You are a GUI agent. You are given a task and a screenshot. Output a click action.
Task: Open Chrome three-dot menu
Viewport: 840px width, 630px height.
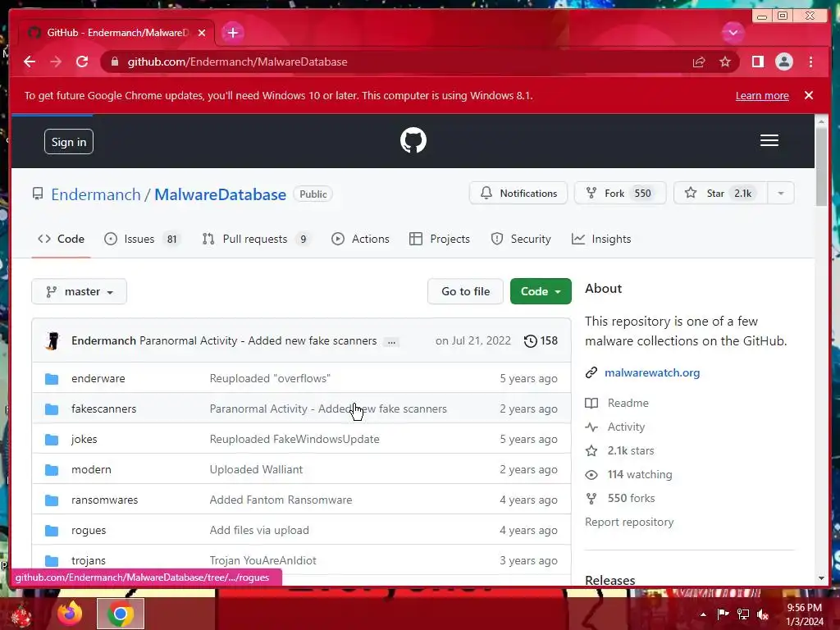(x=810, y=62)
